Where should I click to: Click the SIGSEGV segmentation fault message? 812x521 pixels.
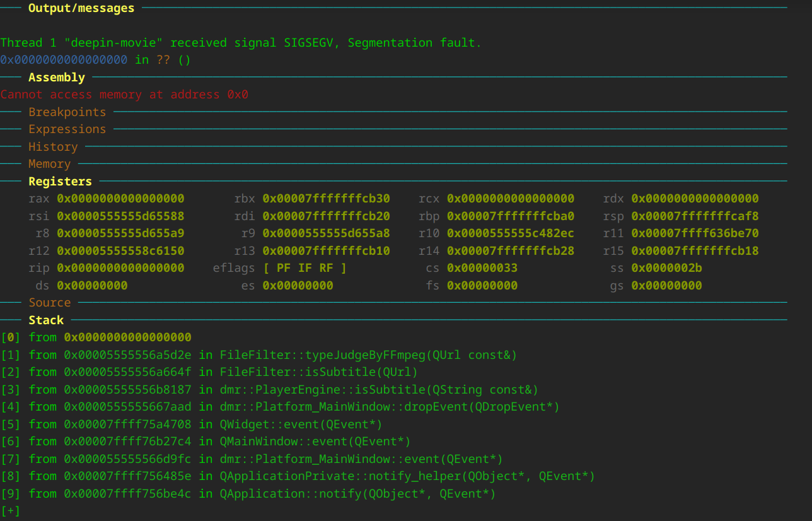241,43
